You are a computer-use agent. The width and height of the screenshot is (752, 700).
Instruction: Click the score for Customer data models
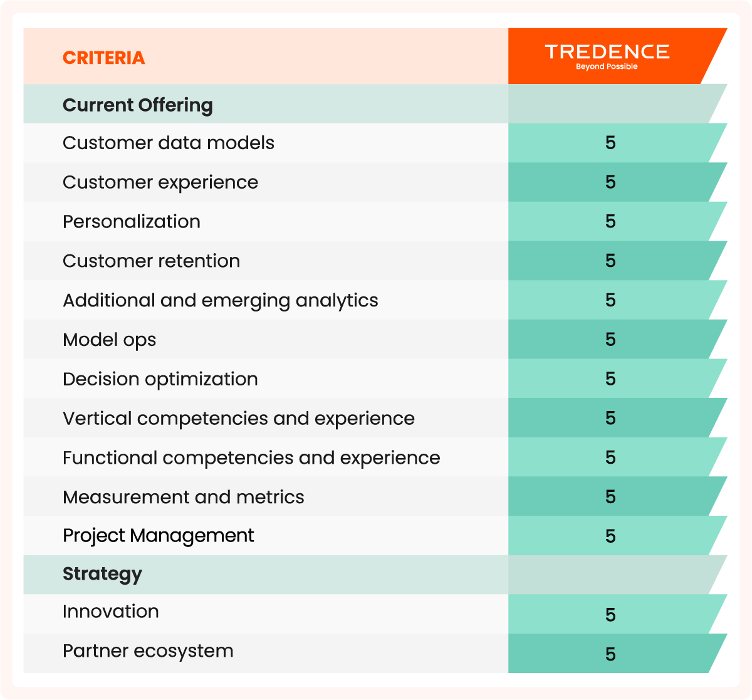tap(610, 143)
